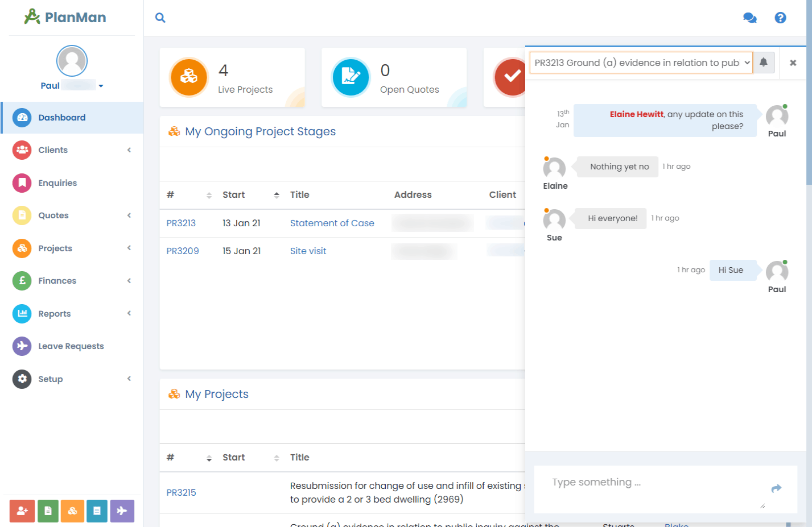Click Elaine's avatar in the chat

(x=554, y=169)
